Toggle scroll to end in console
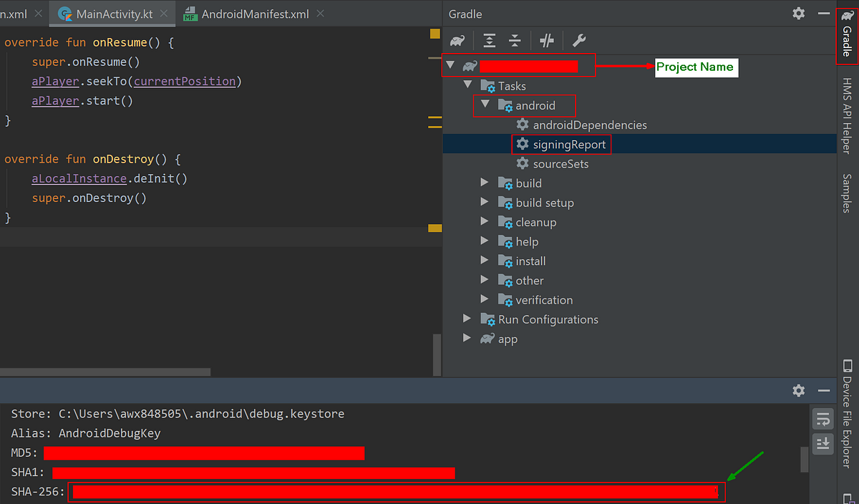The height and width of the screenshot is (504, 859). click(823, 442)
